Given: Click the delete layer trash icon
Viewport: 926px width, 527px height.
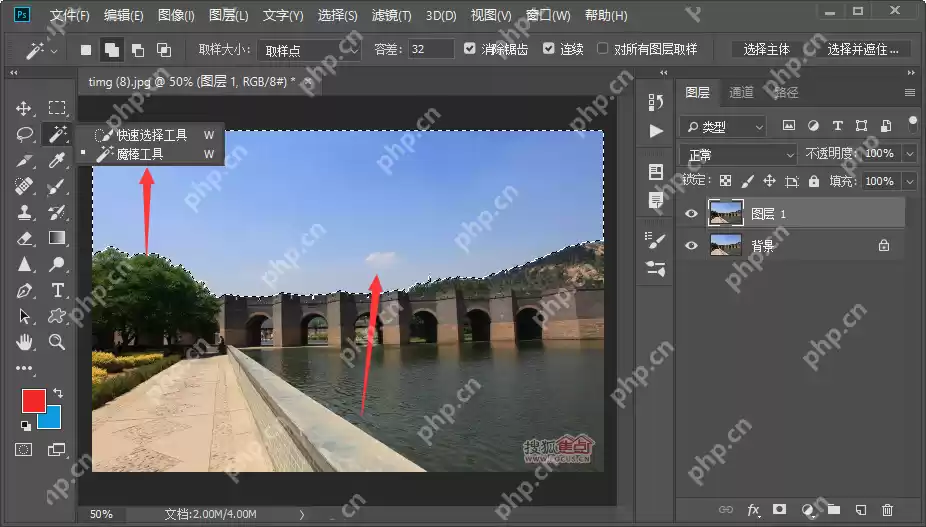Looking at the screenshot, I should pos(887,510).
